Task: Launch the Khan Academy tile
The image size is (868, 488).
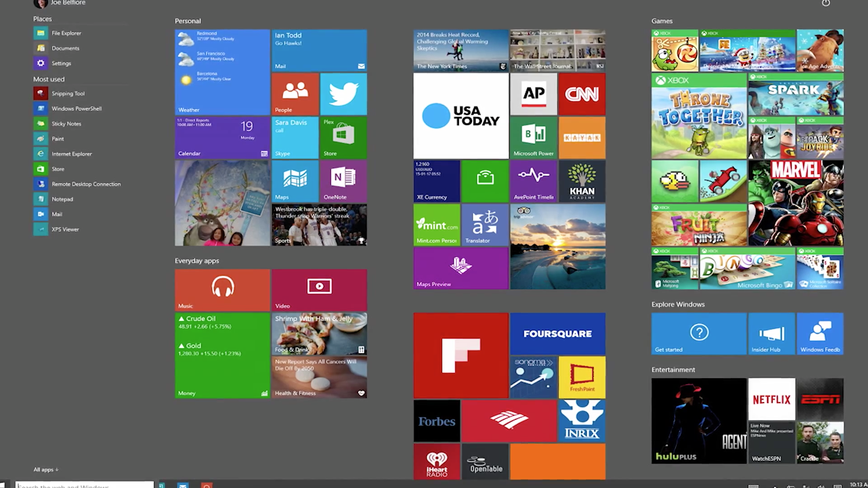Action: pos(582,181)
